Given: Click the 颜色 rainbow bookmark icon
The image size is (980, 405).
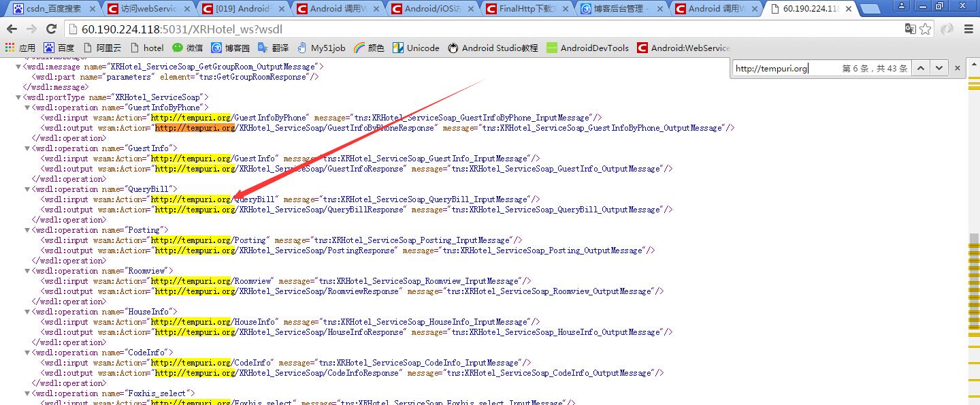Looking at the screenshot, I should click(x=361, y=48).
